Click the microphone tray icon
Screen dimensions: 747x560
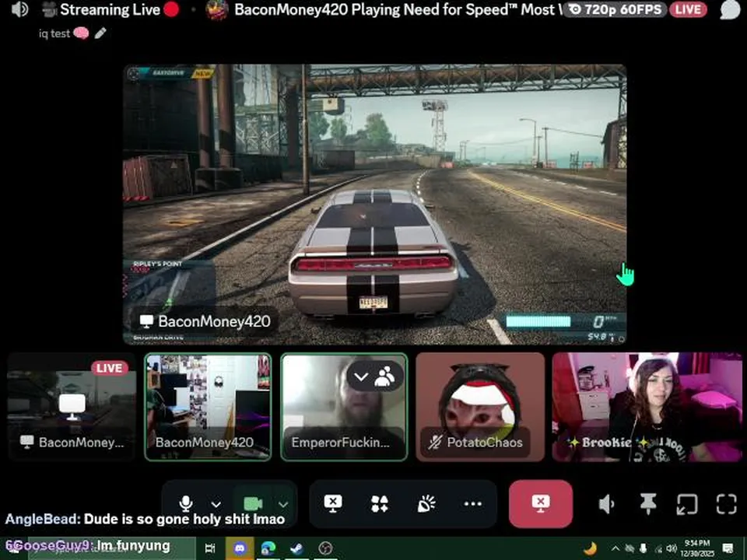tap(644, 548)
